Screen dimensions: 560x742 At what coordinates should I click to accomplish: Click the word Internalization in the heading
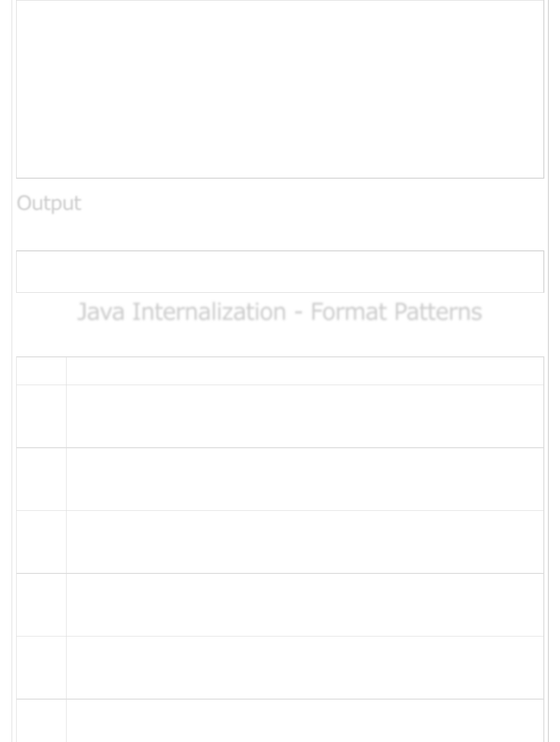tap(209, 311)
